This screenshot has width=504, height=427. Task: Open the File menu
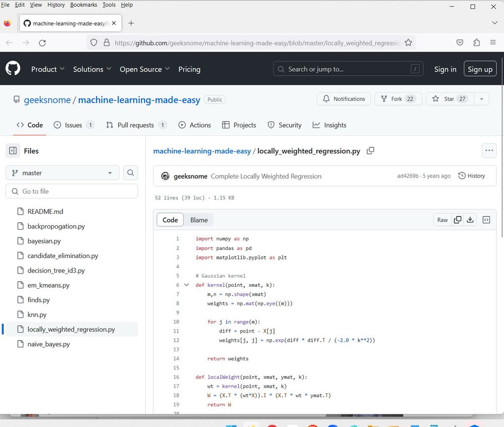(x=5, y=5)
